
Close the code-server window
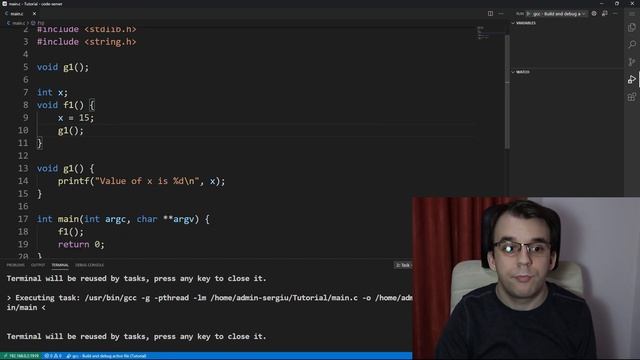pos(632,3)
